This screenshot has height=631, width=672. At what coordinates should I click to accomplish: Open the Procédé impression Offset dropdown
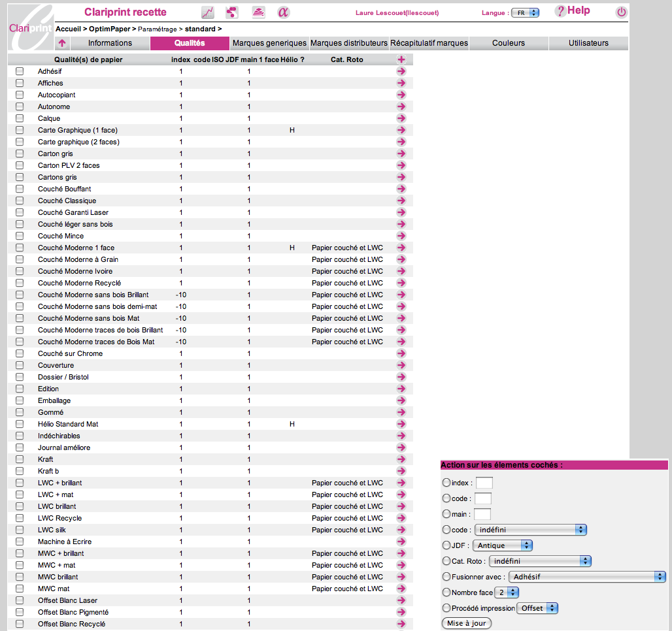point(537,608)
